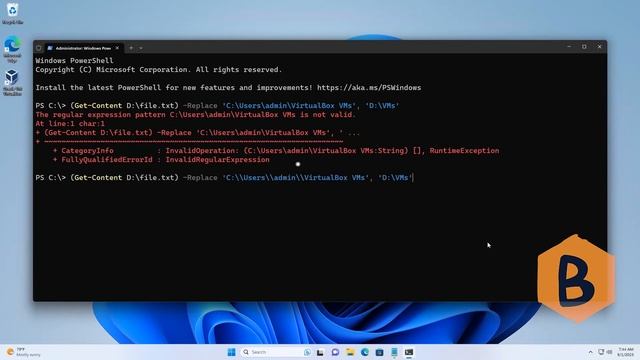The width and height of the screenshot is (640, 360).
Task: Open Task View from the taskbar
Action: point(320,352)
